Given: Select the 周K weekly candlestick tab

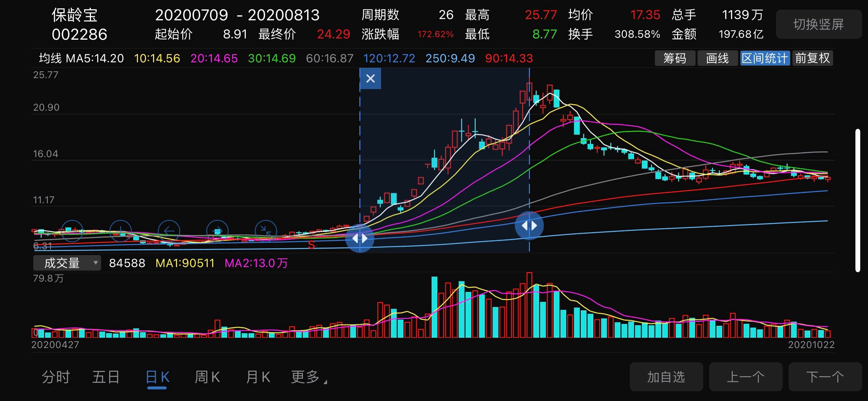Looking at the screenshot, I should [207, 377].
